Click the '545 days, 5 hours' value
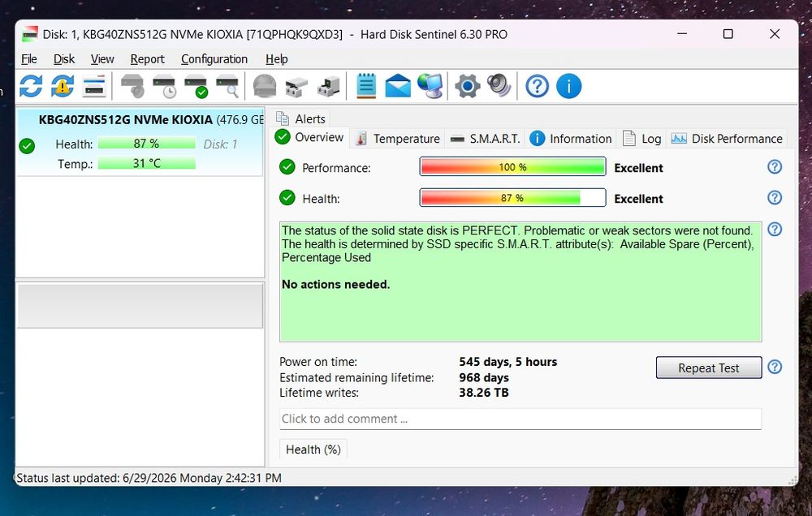Screen dimensions: 812x516 (x=508, y=362)
